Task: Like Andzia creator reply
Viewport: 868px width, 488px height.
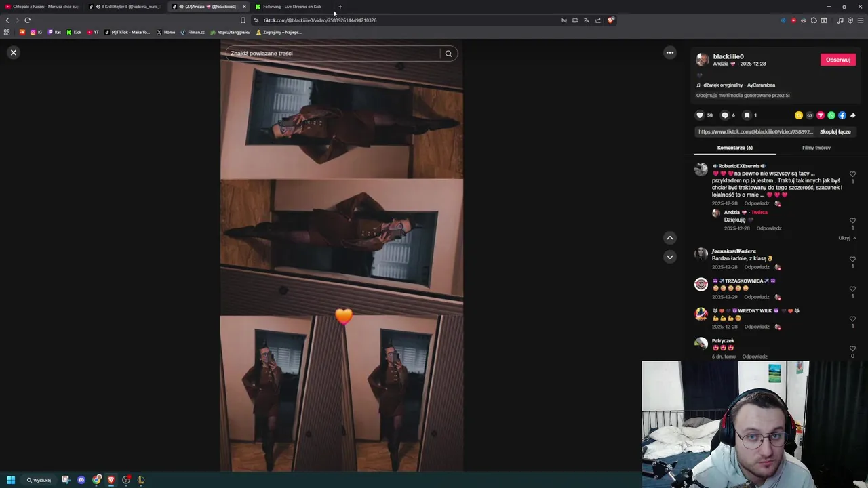Action: tap(852, 221)
